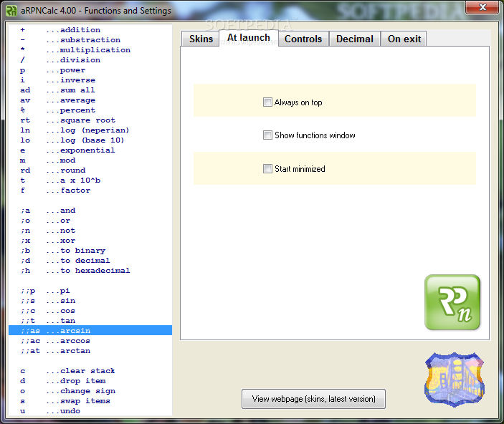Select the ';;p ...pi' row
The height and width of the screenshot is (424, 504).
90,290
